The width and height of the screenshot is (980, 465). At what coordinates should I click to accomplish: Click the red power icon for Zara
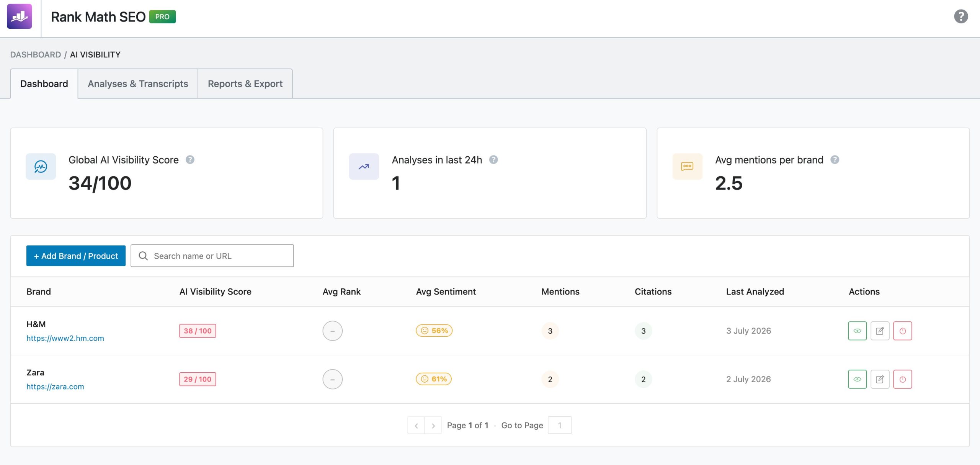[903, 379]
